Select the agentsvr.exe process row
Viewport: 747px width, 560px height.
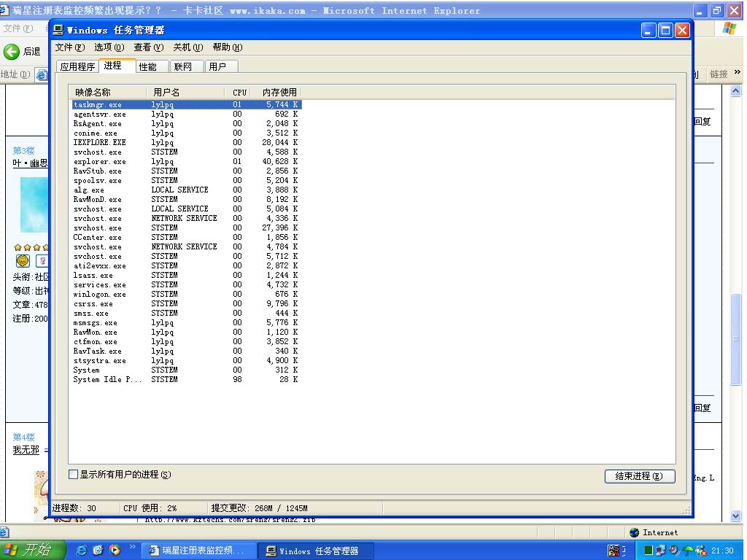[186, 114]
